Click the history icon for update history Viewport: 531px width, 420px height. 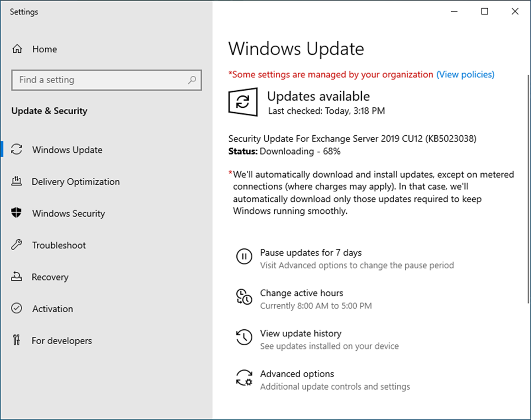(x=244, y=338)
